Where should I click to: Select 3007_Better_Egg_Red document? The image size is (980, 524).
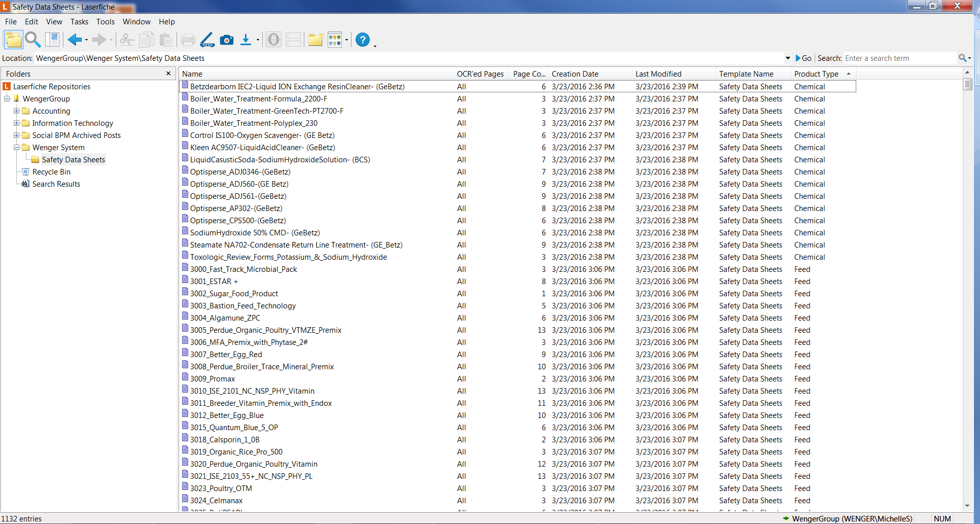coord(226,355)
